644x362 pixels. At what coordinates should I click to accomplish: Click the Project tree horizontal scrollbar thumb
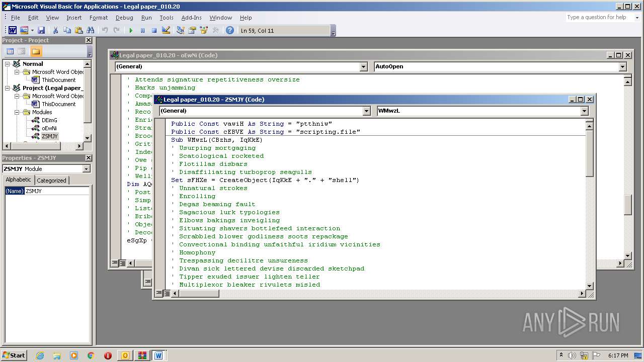click(35, 146)
